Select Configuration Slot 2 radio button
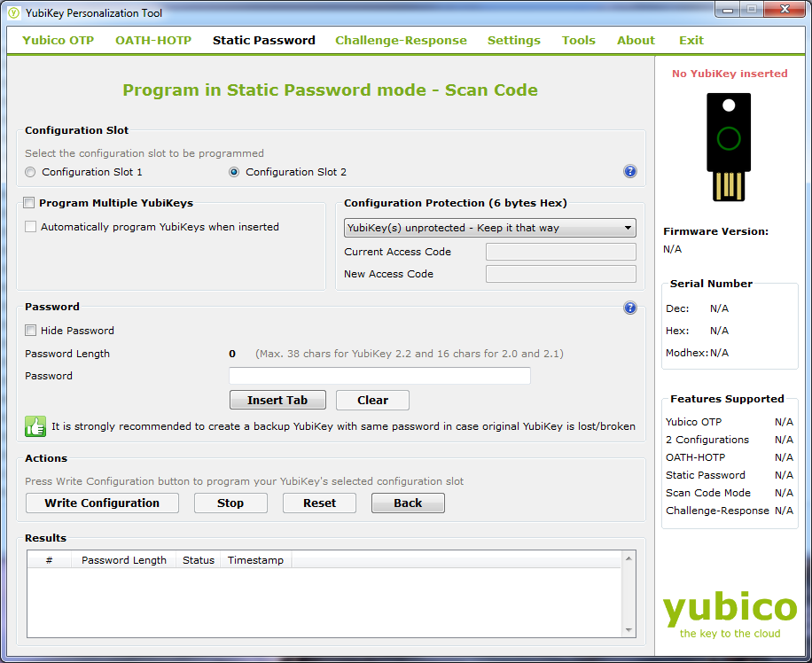 (x=234, y=172)
